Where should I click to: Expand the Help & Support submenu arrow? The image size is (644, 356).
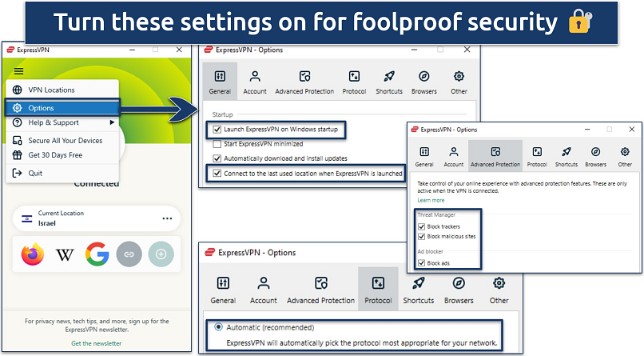coord(112,122)
